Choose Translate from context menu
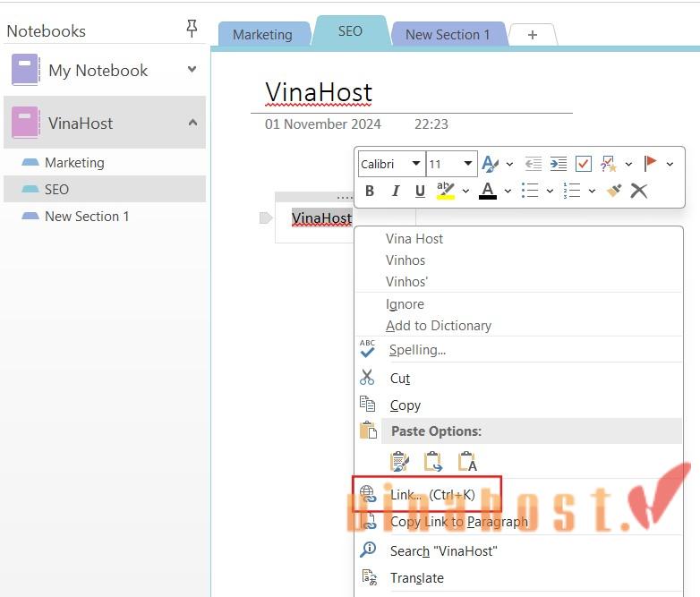 pyautogui.click(x=519, y=578)
